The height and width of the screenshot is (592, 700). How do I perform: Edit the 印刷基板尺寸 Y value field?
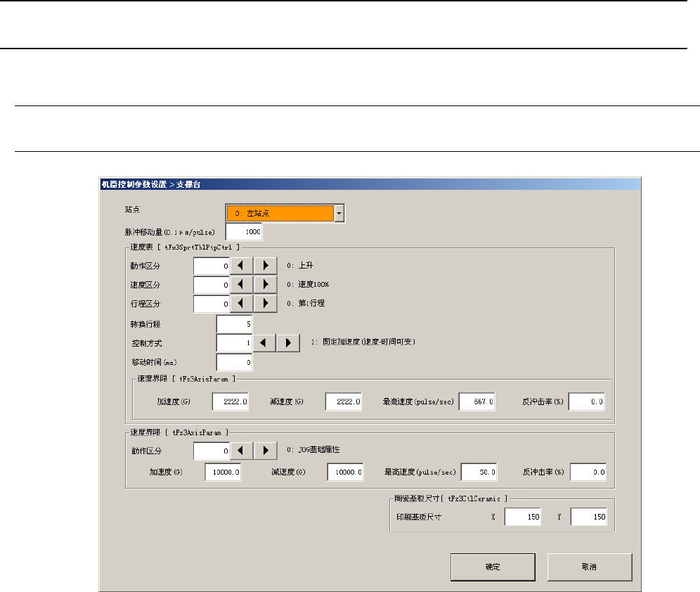pyautogui.click(x=588, y=518)
